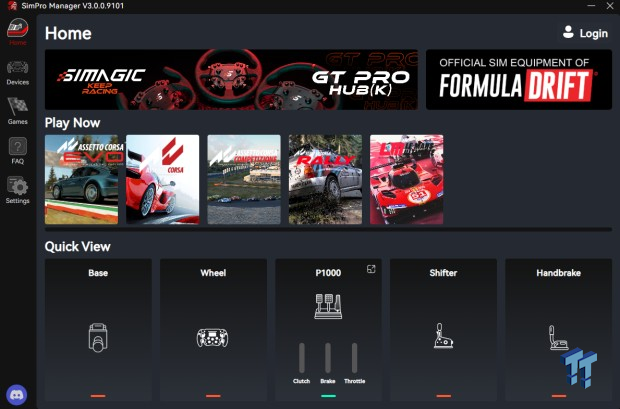Open the Formula Drift banner
The height and width of the screenshot is (409, 620).
point(519,80)
